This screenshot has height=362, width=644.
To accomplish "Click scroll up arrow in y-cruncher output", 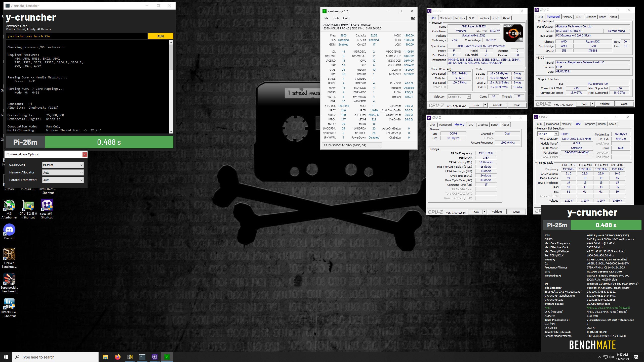I will click(x=171, y=42).
